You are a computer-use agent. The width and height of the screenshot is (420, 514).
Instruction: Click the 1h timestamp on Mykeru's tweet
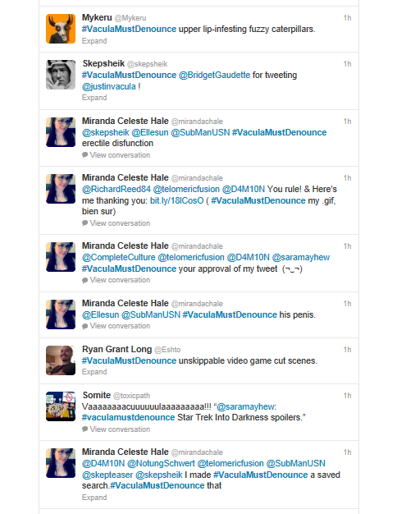point(347,18)
